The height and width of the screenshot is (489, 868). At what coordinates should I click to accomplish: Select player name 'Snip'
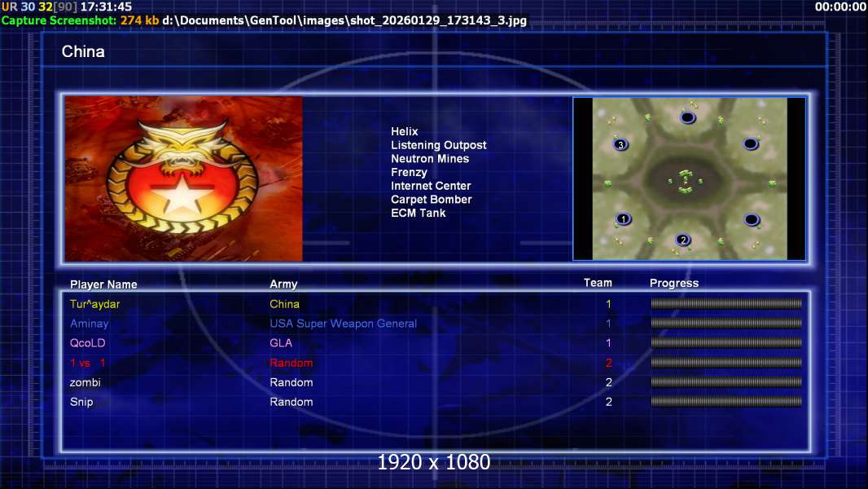(x=81, y=402)
